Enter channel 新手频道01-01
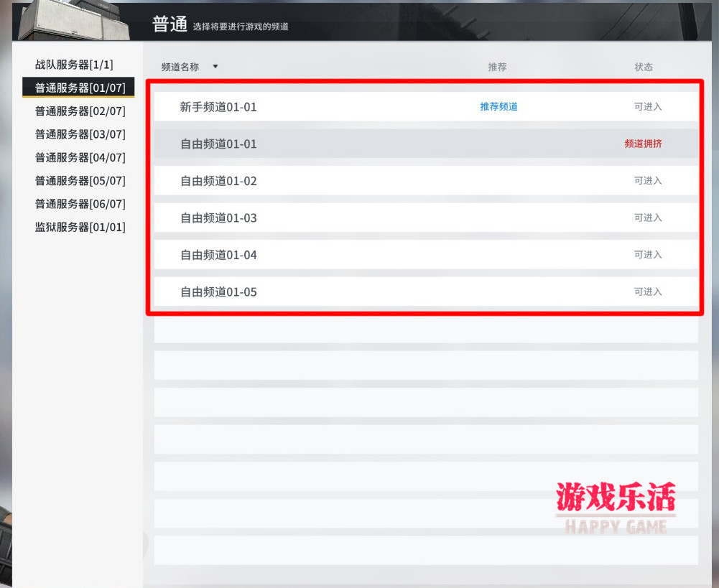Image resolution: width=719 pixels, height=588 pixels. point(426,107)
